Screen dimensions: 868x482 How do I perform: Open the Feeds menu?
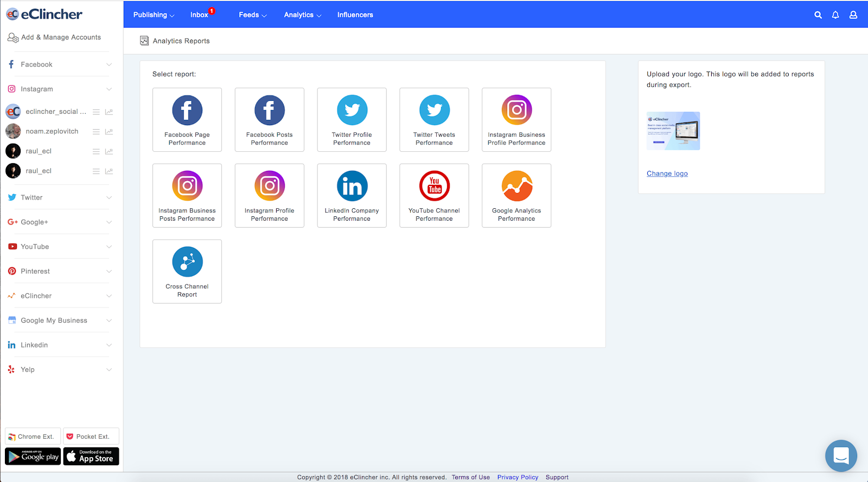[x=253, y=15]
